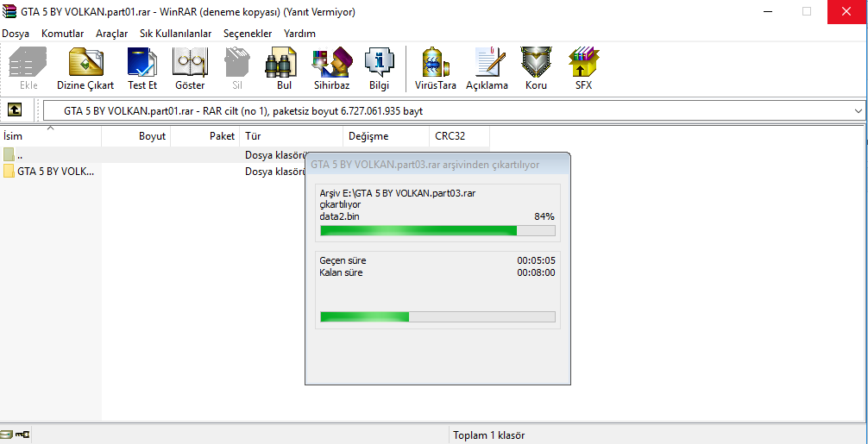Viewport: 868px width, 444px height.
Task: Launch the Sihirbaz wizard
Action: coord(331,69)
